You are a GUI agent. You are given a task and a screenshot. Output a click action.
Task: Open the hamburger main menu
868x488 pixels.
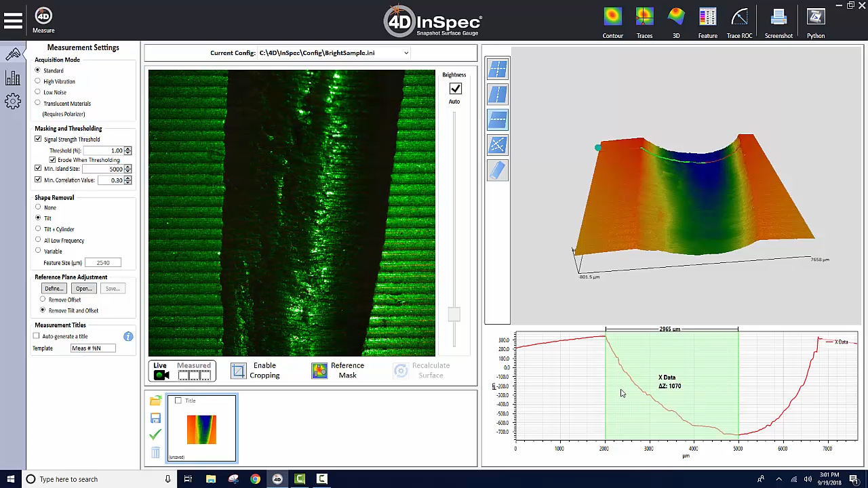click(x=13, y=21)
